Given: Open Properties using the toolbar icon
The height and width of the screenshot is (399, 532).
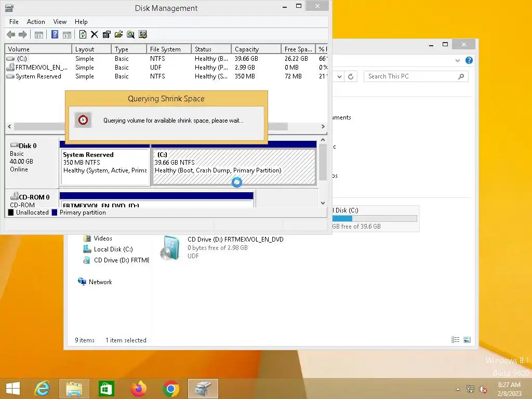Looking at the screenshot, I should click(107, 34).
